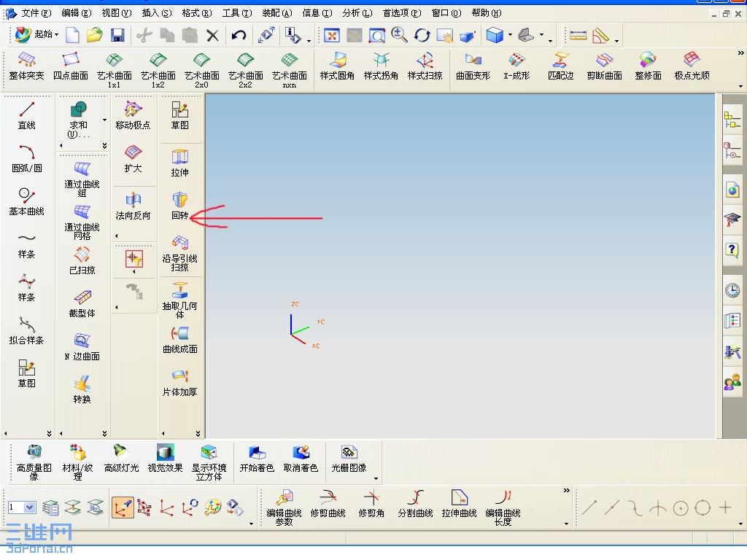Open the 工具 Tools menu
The height and width of the screenshot is (560, 747).
[237, 13]
